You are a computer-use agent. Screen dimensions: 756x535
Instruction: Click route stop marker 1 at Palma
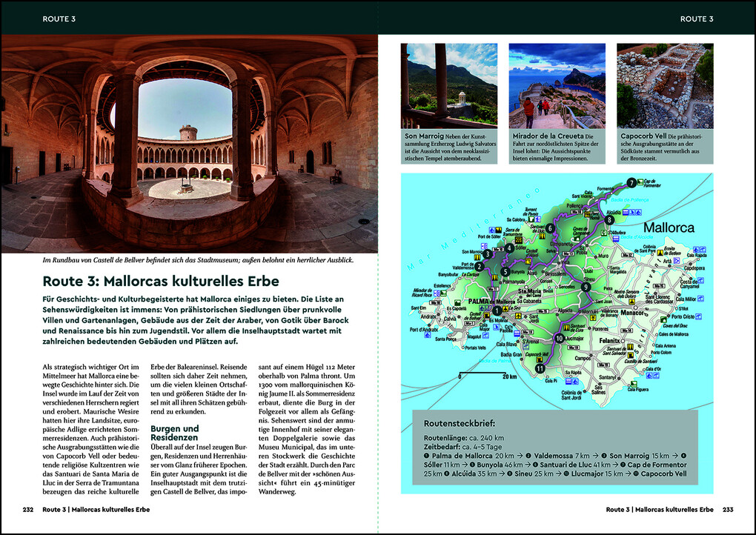[x=497, y=311]
